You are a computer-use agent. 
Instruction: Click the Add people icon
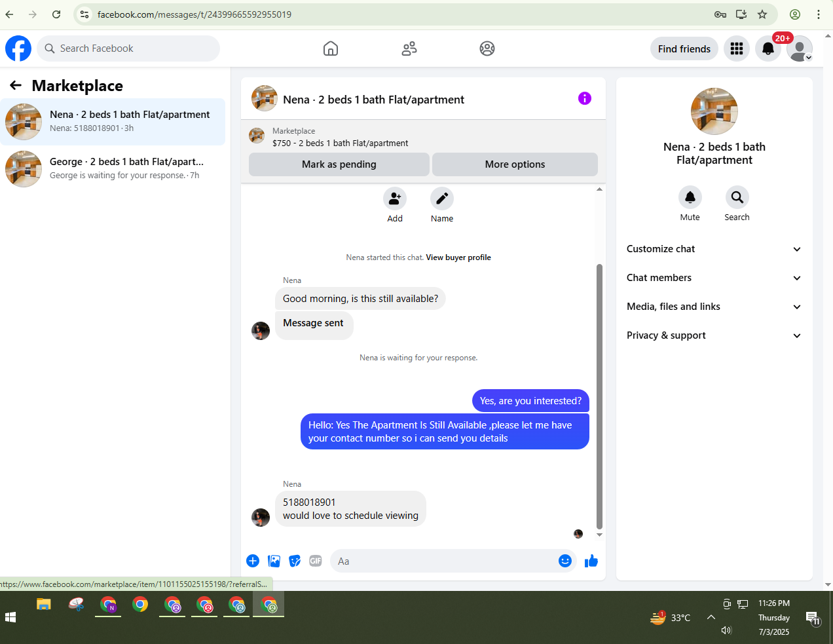(x=395, y=199)
